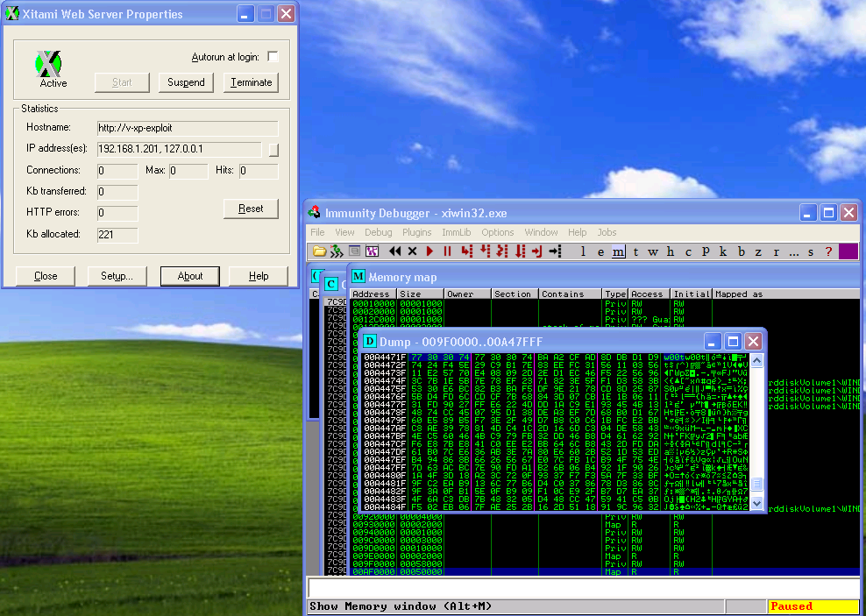Click the Setup... button

117,276
